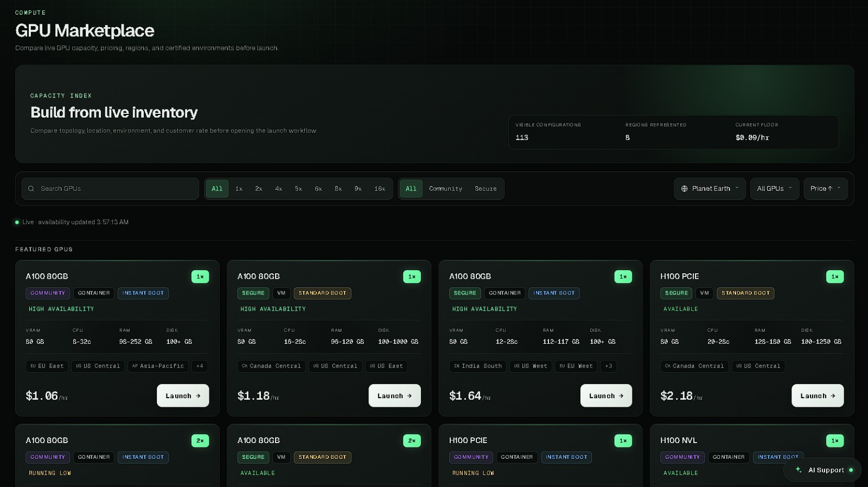Click STANDARD BOOT tag on 2x A100 card
868x487 pixels.
click(x=322, y=457)
